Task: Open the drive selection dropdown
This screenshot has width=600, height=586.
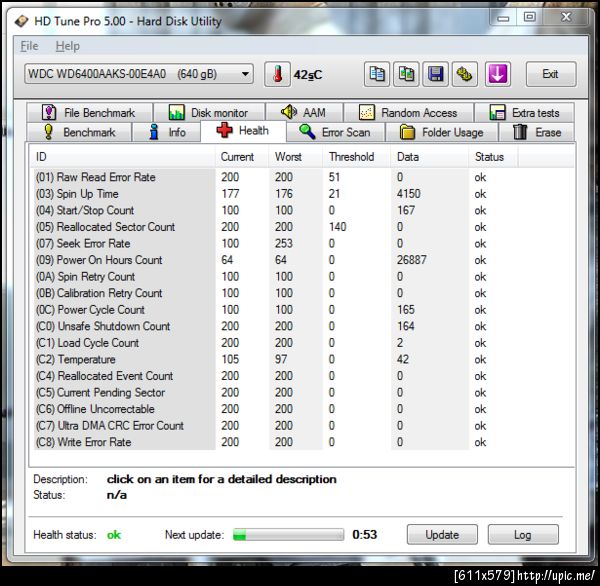Action: pyautogui.click(x=139, y=74)
